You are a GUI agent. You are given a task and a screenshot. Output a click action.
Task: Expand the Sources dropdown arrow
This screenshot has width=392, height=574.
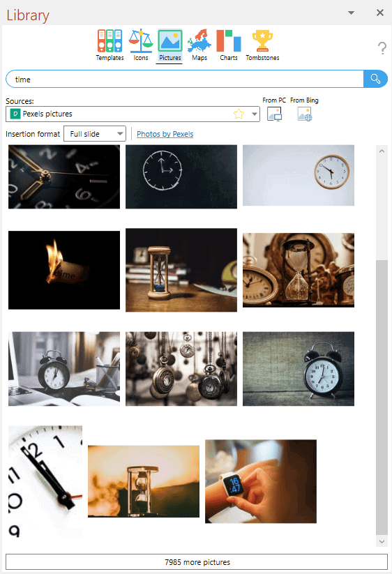click(x=255, y=114)
